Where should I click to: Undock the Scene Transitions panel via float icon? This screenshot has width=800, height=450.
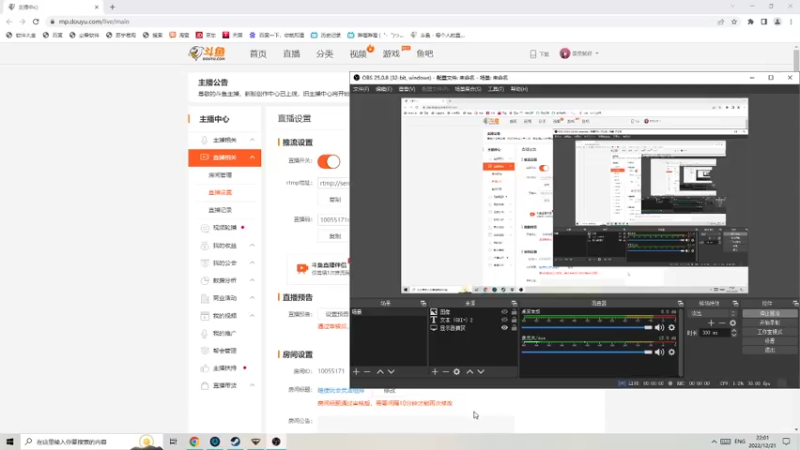coord(735,303)
